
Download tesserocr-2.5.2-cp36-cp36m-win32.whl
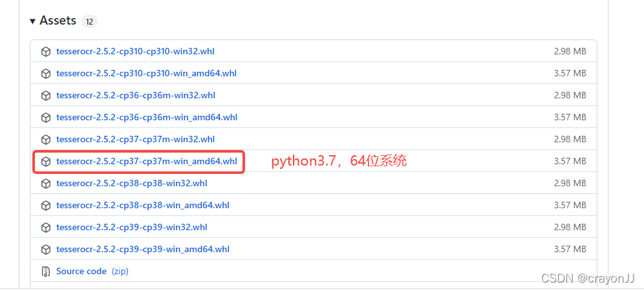(136, 95)
